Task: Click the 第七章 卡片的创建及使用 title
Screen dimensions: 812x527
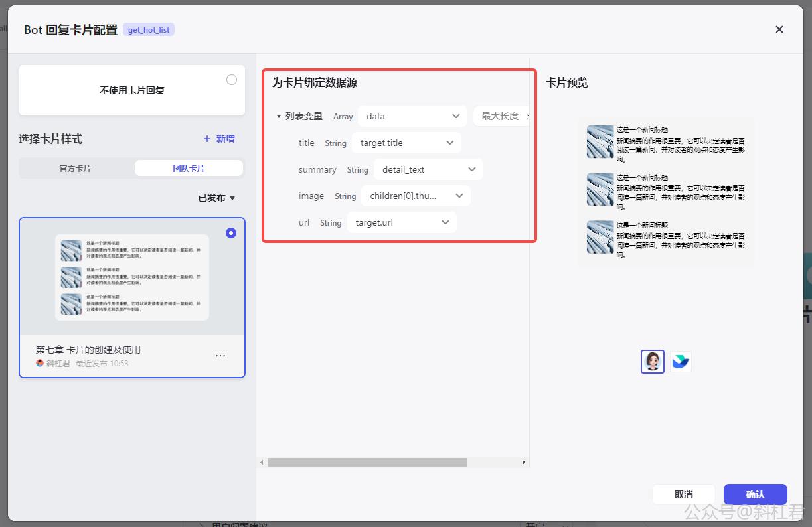Action: [88, 350]
